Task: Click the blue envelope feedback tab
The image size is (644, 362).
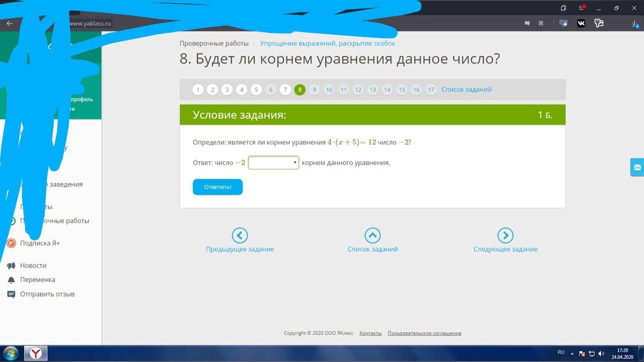Action: pos(637,167)
